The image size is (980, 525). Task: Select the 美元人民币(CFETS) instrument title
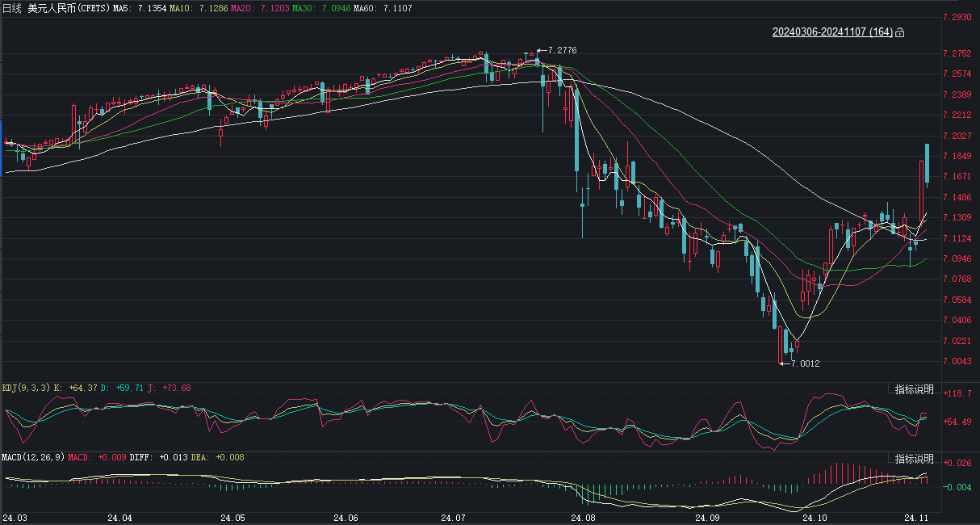(69, 7)
